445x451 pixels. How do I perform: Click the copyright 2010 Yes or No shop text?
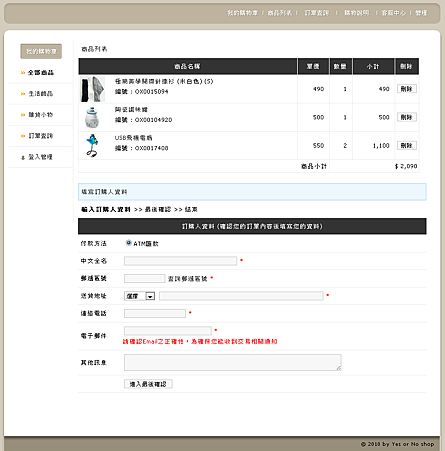click(x=397, y=444)
